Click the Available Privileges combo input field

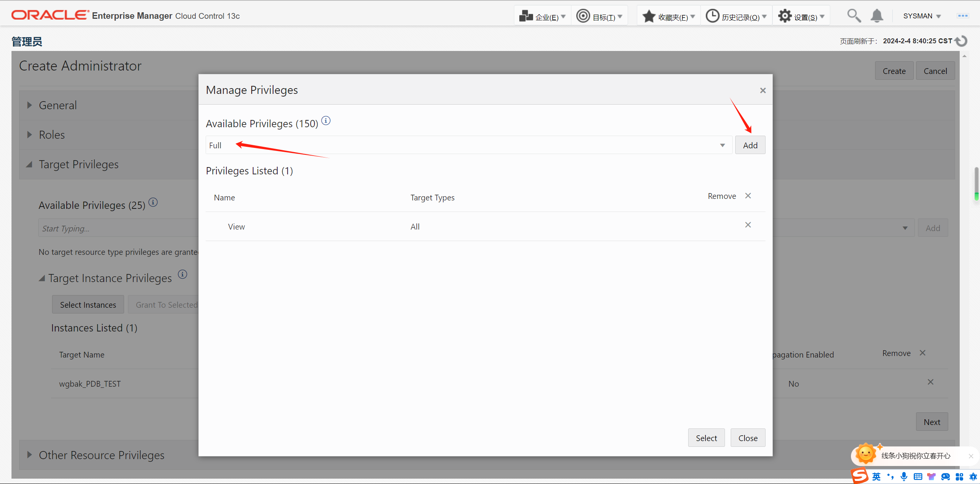(x=460, y=145)
